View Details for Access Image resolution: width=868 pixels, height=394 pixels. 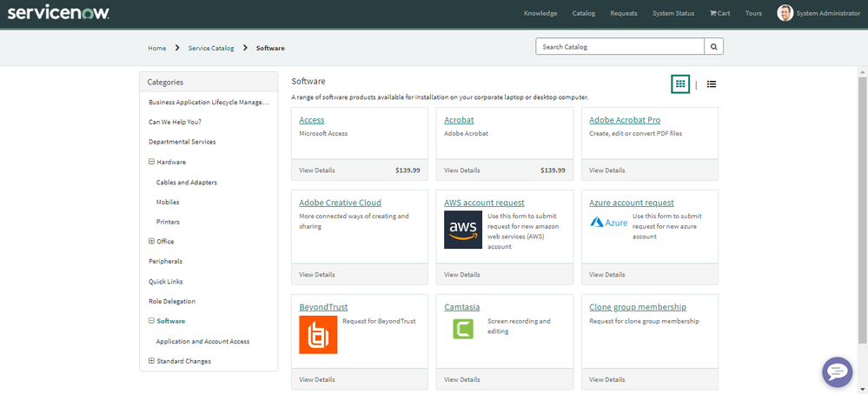click(x=317, y=170)
